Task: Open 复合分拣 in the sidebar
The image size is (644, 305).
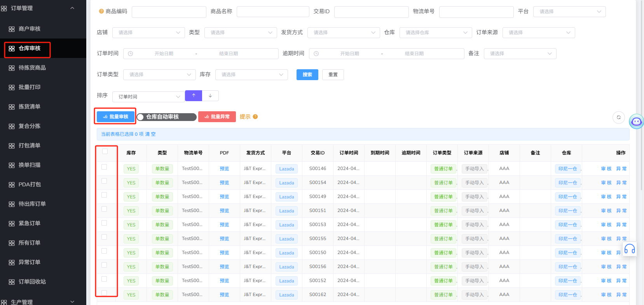Action: coord(30,126)
